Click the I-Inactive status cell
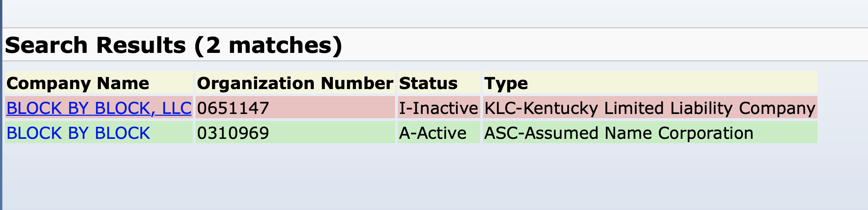 tap(438, 108)
